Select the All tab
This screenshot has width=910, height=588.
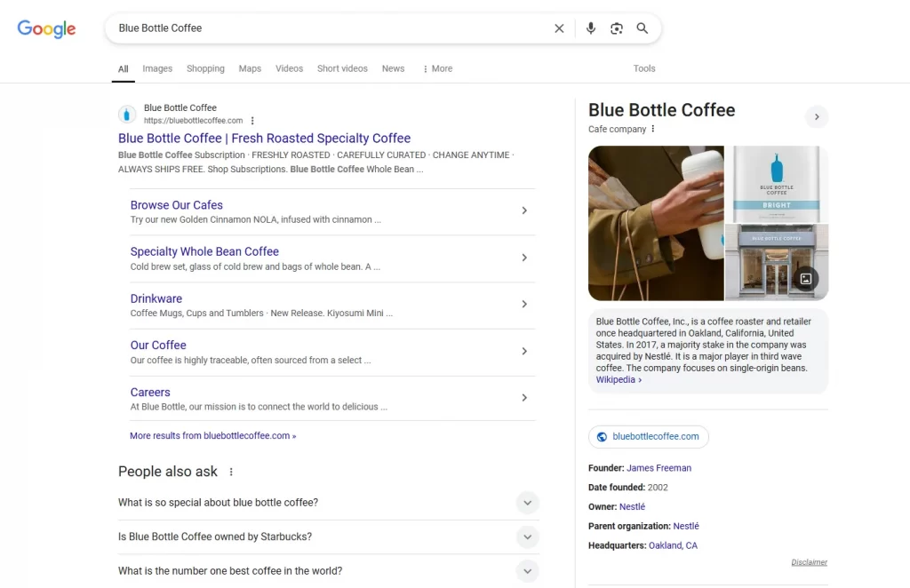click(123, 69)
